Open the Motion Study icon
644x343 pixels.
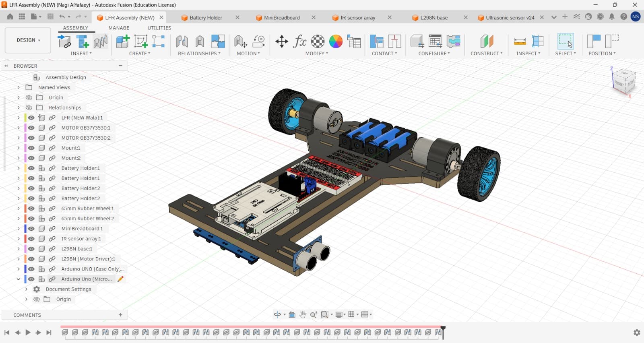pyautogui.click(x=259, y=41)
